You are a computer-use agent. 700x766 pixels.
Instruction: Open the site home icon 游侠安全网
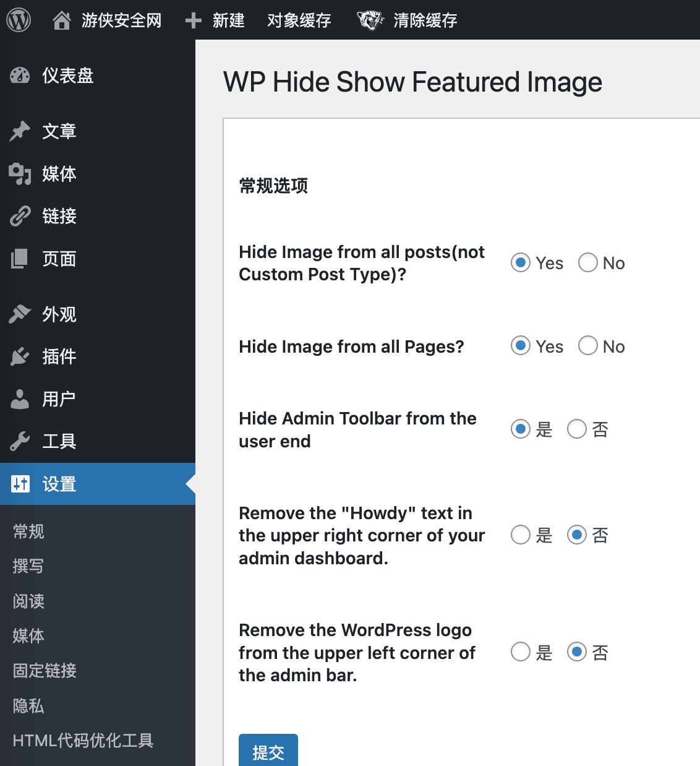tap(62, 20)
